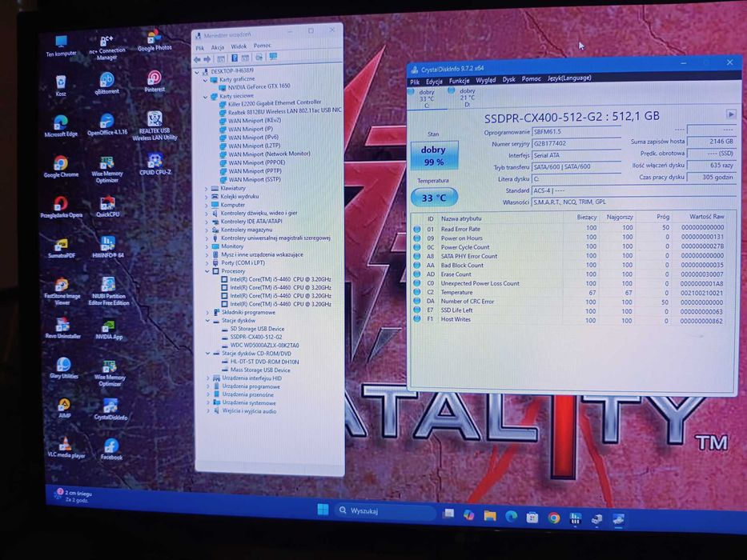This screenshot has height=560, width=747.
Task: Open Akcja menu in Device Manager
Action: tap(217, 47)
